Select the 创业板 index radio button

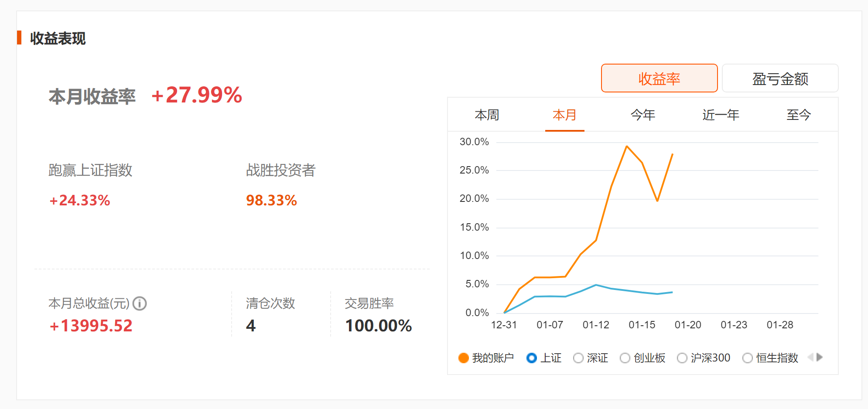tap(625, 358)
